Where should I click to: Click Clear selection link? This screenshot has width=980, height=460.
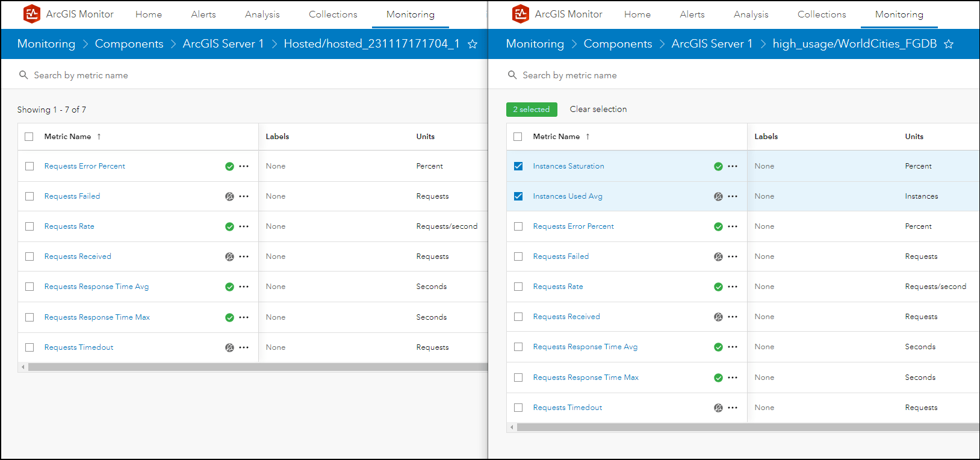(x=598, y=109)
